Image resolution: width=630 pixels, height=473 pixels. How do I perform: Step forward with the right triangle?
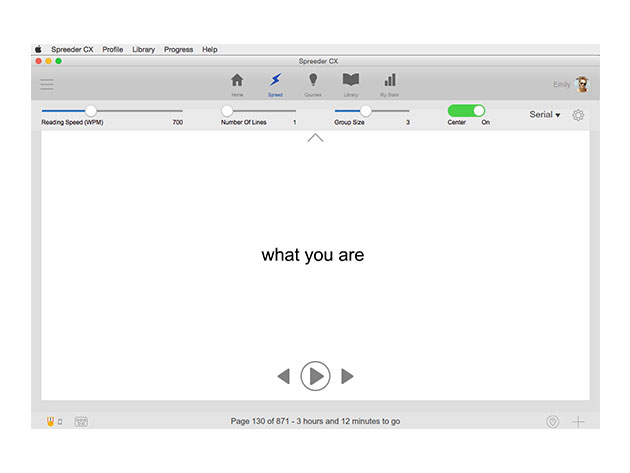pyautogui.click(x=347, y=376)
